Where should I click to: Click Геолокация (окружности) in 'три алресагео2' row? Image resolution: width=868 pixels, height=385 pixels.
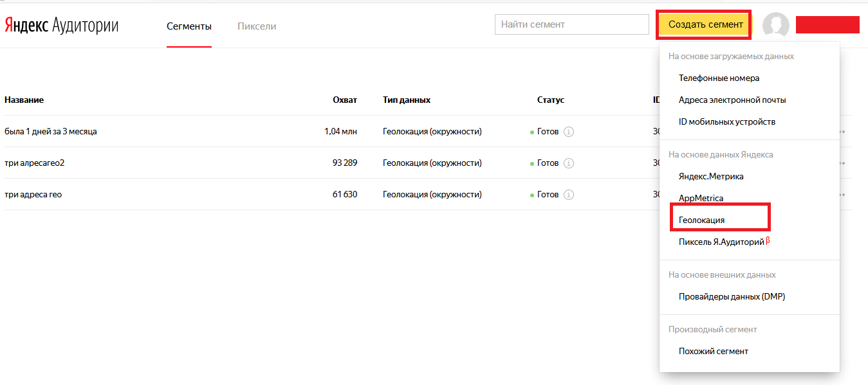[x=432, y=163]
